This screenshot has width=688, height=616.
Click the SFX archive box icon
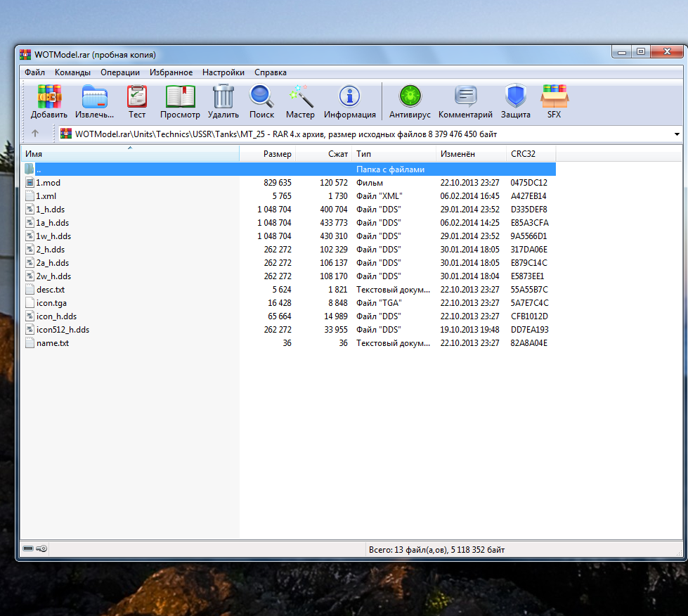554,96
